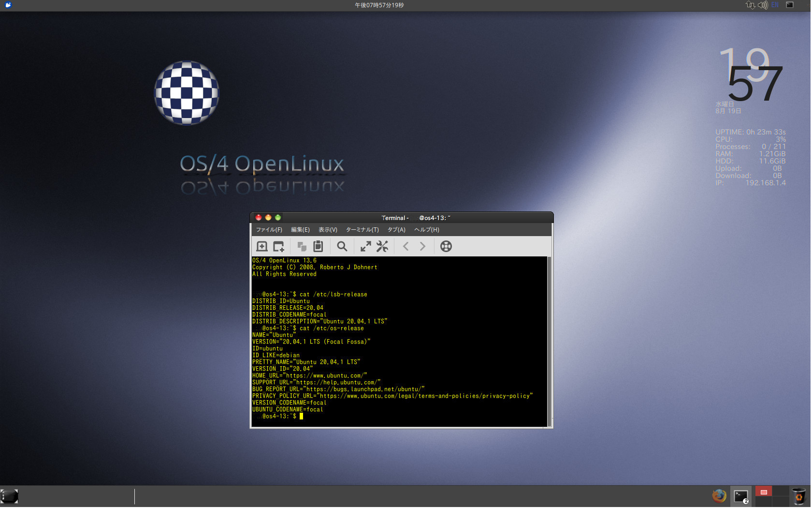Screen dimensions: 812x508
Task: Toggle fullscreen with the arrows icon
Action: coord(366,247)
